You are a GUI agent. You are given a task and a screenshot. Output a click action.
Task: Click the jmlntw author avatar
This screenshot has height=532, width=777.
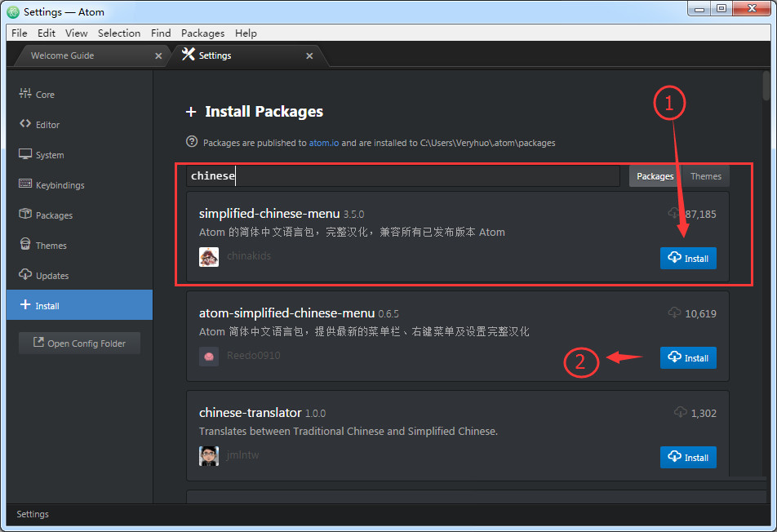[209, 456]
